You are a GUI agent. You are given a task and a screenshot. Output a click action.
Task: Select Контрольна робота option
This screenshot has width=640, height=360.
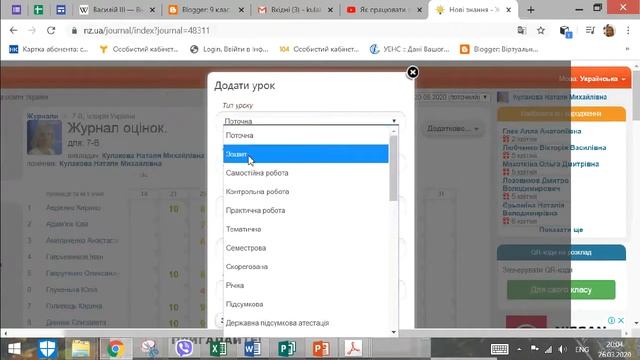coord(306,191)
